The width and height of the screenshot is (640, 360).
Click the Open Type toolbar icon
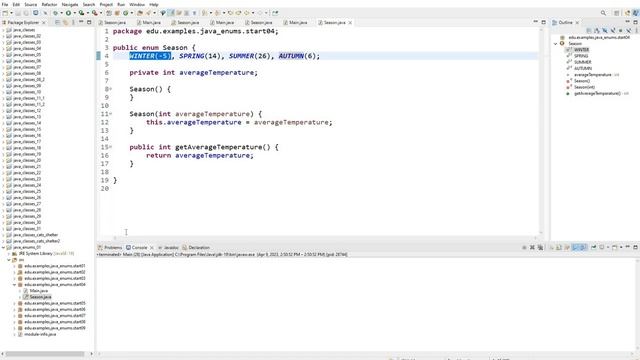tap(139, 13)
